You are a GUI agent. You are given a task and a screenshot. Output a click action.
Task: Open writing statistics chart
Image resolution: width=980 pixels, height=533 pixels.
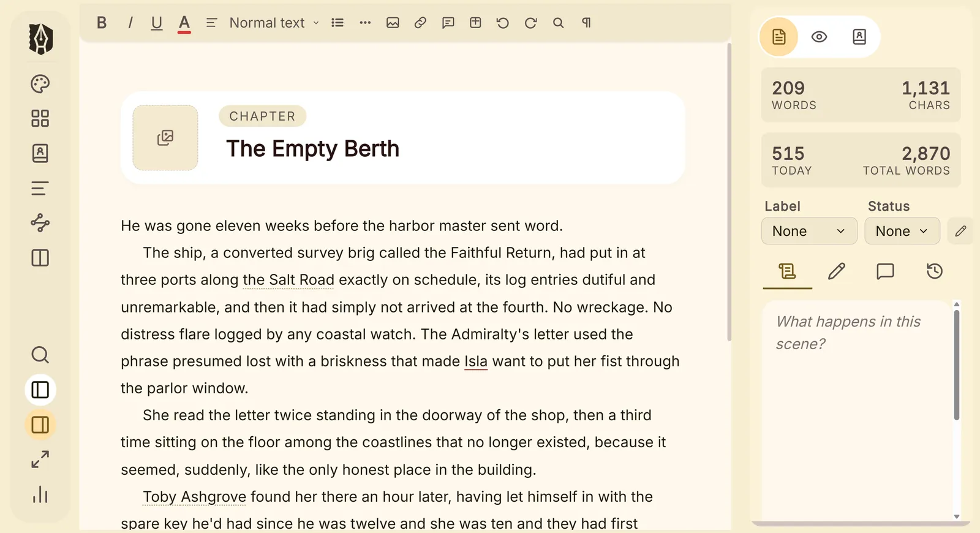pos(40,494)
